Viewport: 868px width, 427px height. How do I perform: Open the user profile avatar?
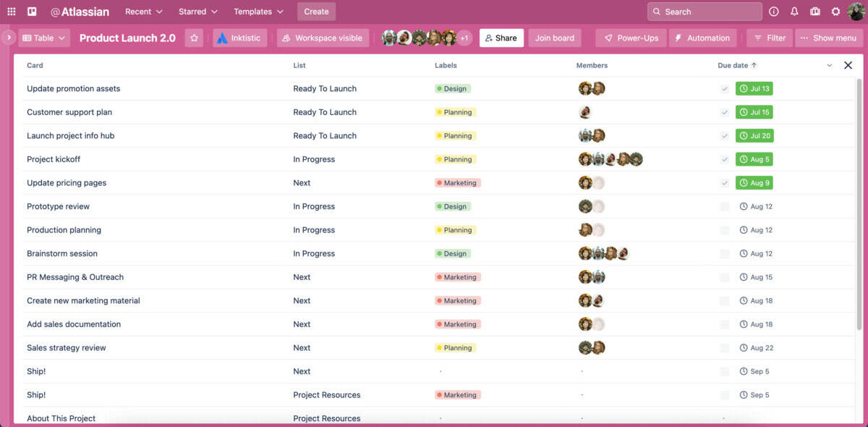(x=856, y=12)
